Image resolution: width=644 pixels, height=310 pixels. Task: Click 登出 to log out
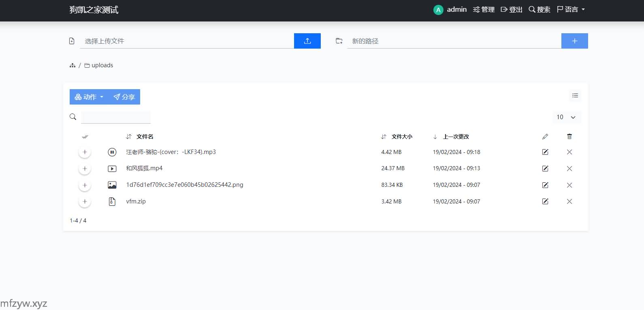click(x=512, y=9)
